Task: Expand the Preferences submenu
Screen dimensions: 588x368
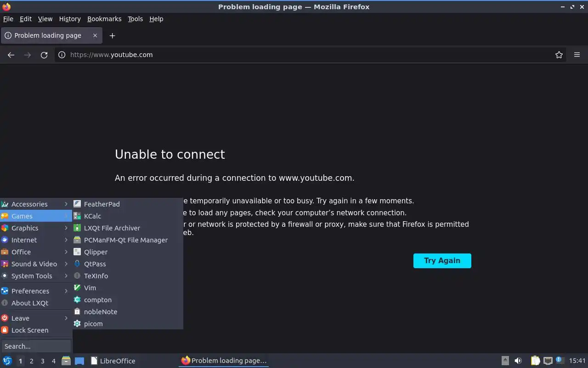Action: tap(36, 291)
